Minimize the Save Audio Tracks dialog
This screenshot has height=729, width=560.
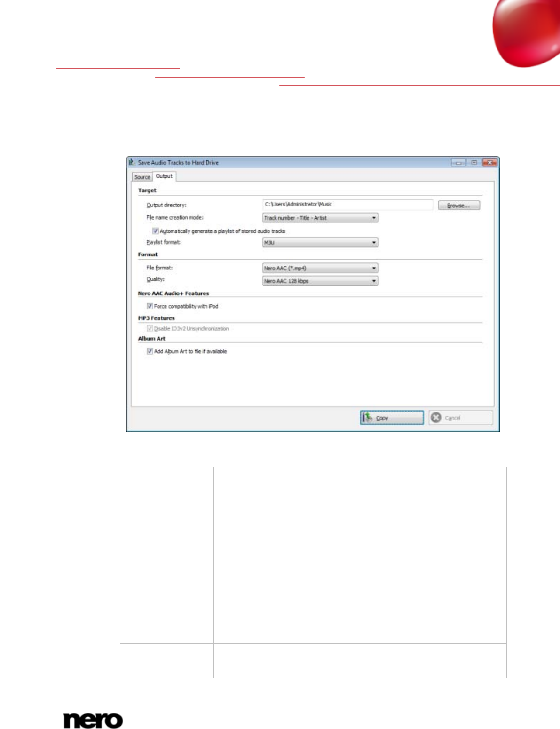pos(458,163)
